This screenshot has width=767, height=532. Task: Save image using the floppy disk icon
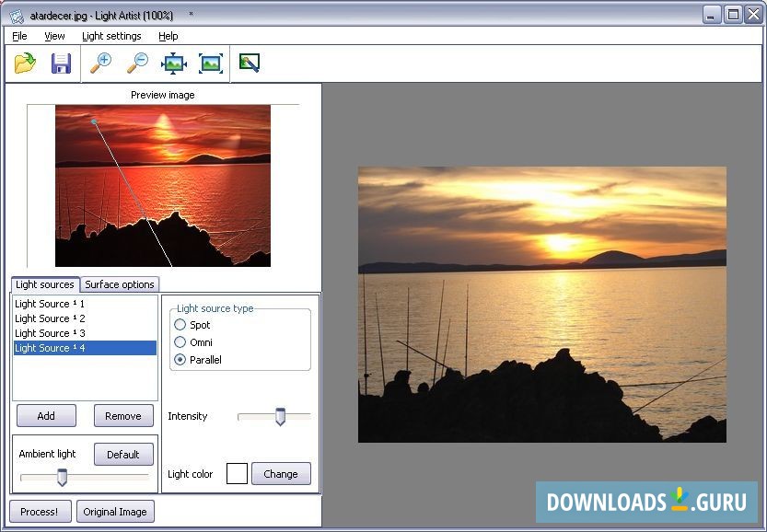click(61, 64)
